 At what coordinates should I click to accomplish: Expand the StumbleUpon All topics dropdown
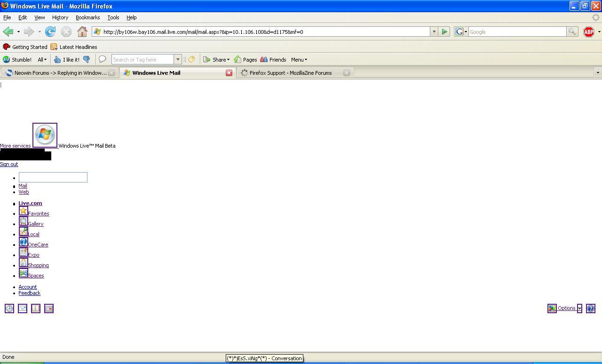[42, 60]
